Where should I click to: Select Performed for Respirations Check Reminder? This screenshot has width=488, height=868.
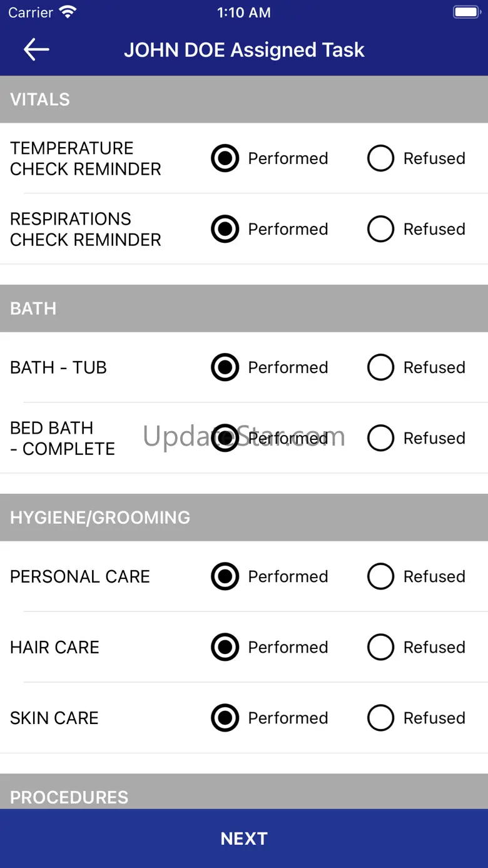(225, 229)
